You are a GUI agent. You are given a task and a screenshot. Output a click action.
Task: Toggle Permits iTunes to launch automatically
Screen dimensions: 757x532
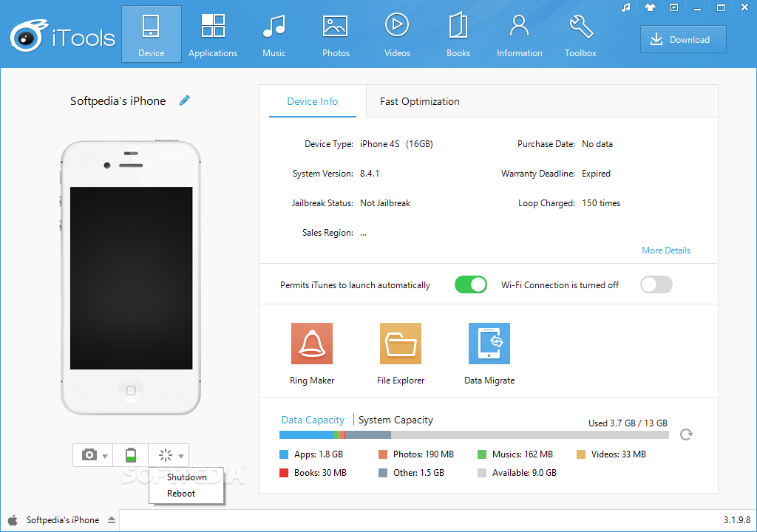point(471,284)
